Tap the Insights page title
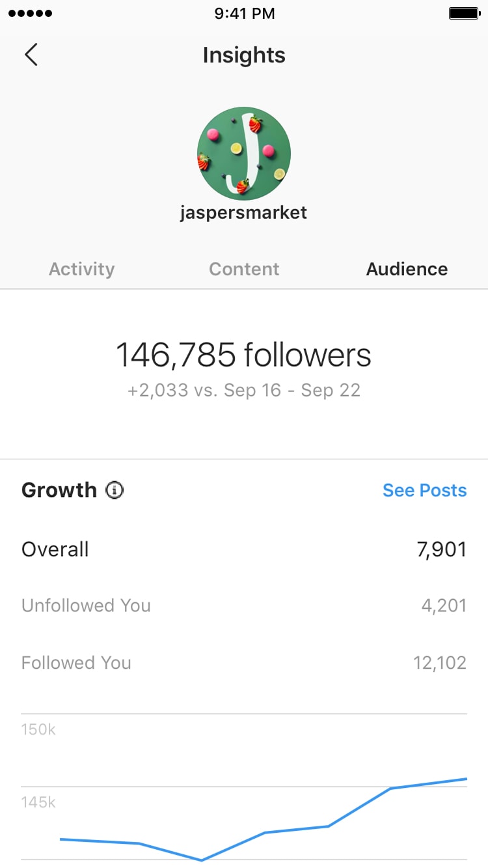This screenshot has width=488, height=868. coord(243,55)
